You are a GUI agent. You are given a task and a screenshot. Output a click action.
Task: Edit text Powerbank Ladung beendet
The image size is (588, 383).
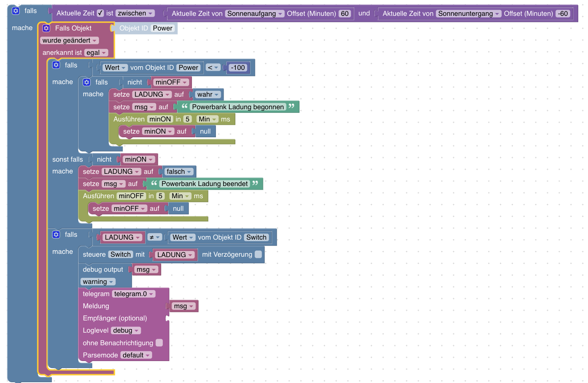click(205, 184)
